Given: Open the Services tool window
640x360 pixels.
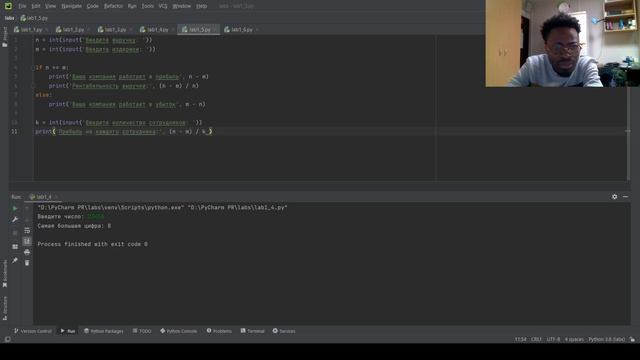Looking at the screenshot, I should pos(284,331).
